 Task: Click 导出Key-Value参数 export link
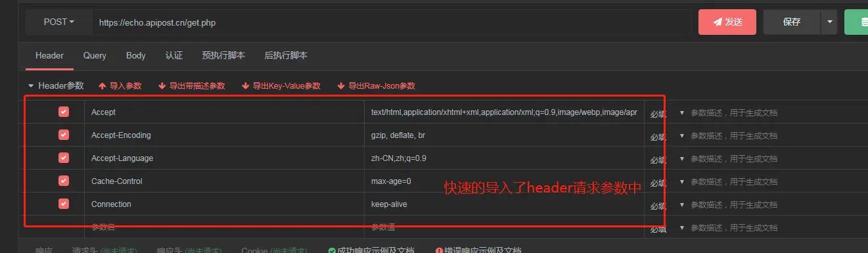281,86
